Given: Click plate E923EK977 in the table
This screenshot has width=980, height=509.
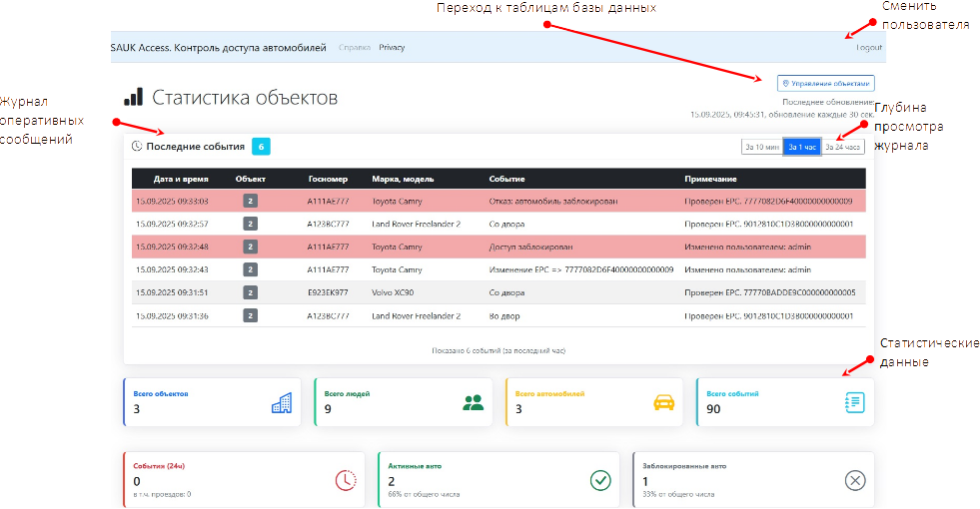Looking at the screenshot, I should pos(328,292).
